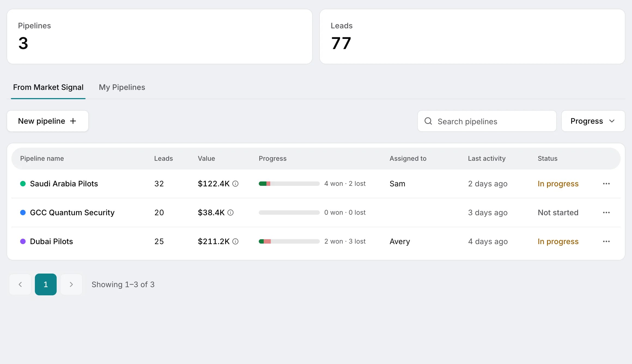The image size is (632, 364).
Task: Click the Saudi Arabia Pilots In progress status
Action: (558, 184)
